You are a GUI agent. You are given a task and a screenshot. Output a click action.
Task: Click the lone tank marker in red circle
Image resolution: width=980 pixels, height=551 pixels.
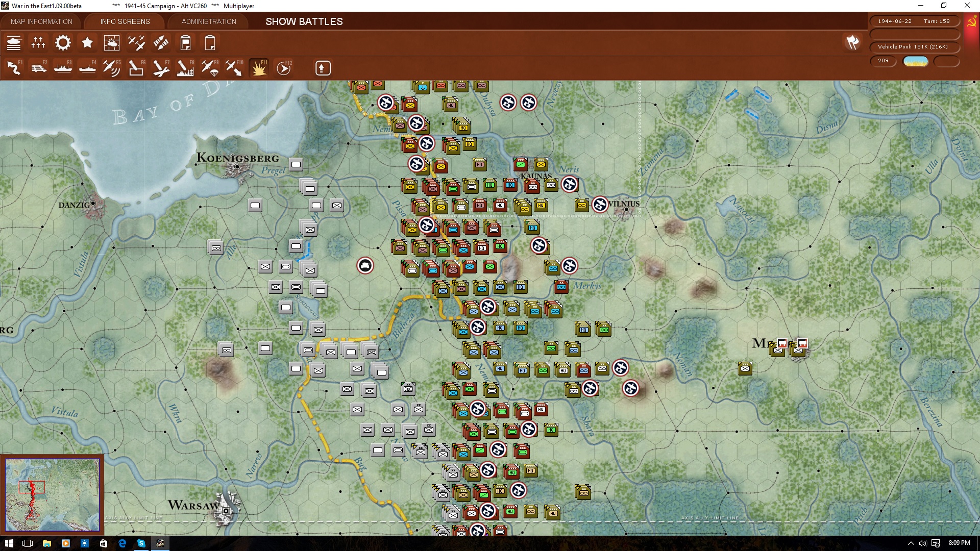pyautogui.click(x=365, y=265)
